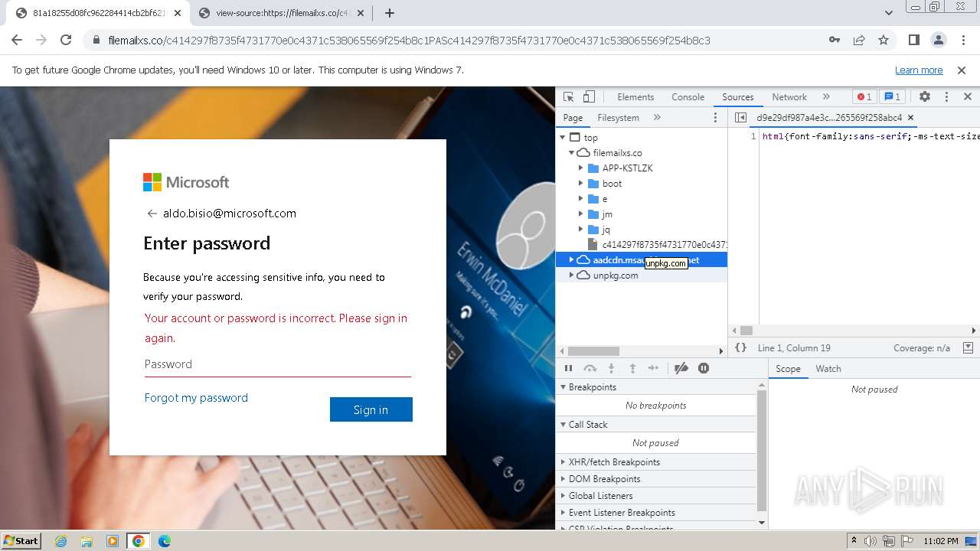Click step over next function icon
The image size is (980, 551).
590,369
